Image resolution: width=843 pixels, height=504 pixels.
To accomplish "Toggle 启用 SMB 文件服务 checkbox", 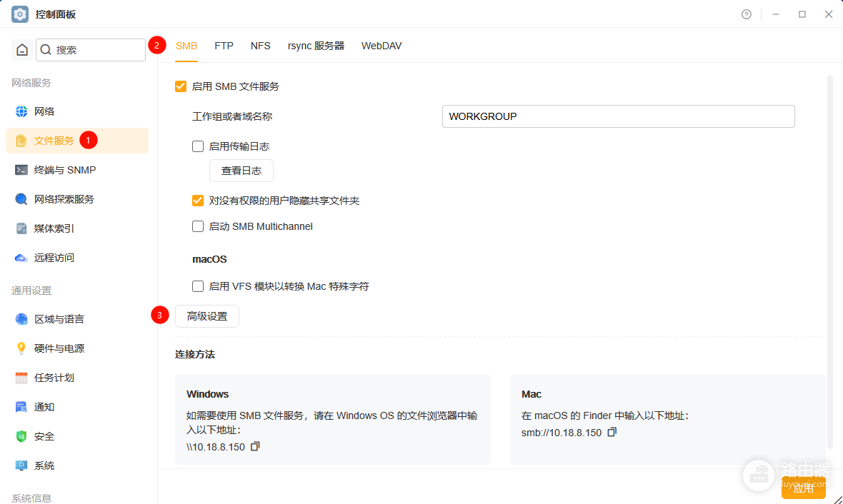I will click(x=181, y=86).
